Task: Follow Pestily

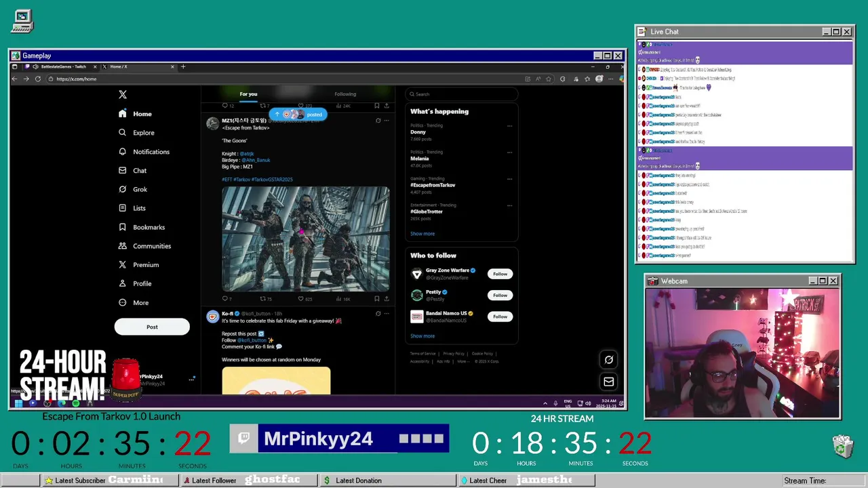Action: click(500, 296)
